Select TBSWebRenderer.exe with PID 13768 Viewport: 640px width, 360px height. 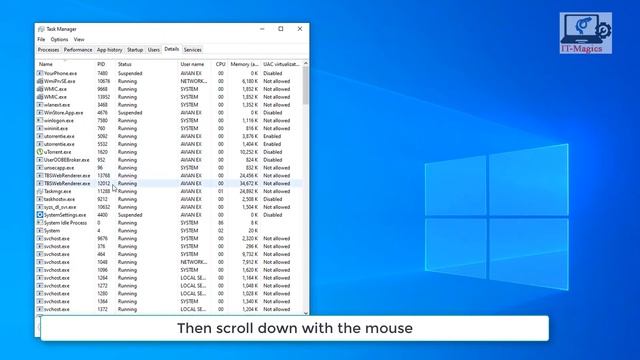67,176
